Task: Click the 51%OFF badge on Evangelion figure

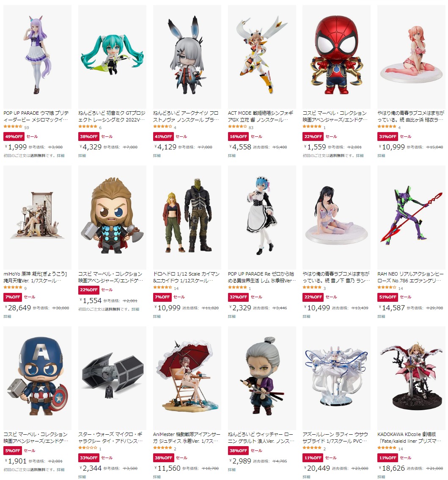Action: [x=388, y=297]
